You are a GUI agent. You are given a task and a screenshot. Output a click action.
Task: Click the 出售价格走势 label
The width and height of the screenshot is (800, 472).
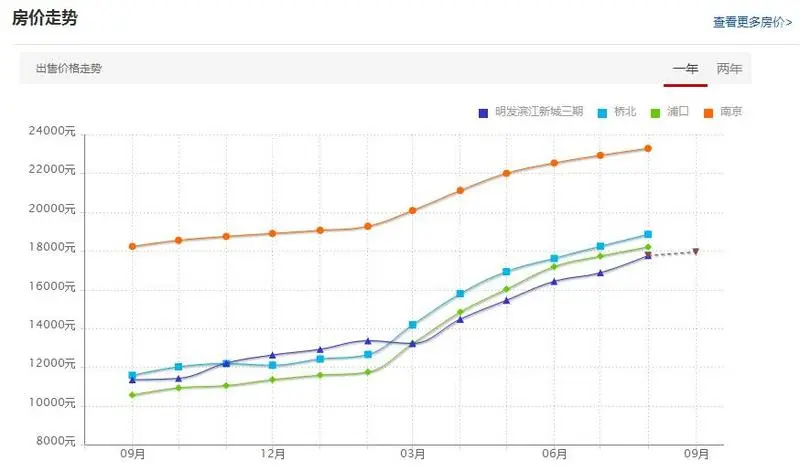click(69, 68)
